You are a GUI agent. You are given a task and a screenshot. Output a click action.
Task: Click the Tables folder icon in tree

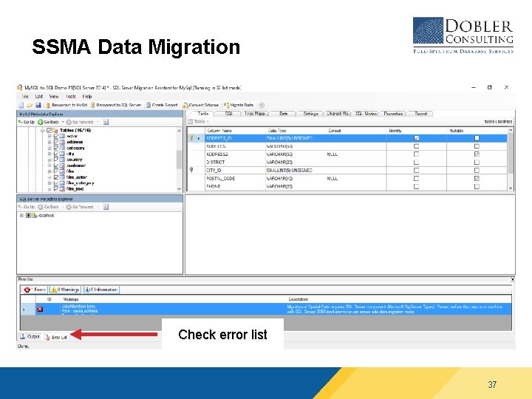[55, 130]
